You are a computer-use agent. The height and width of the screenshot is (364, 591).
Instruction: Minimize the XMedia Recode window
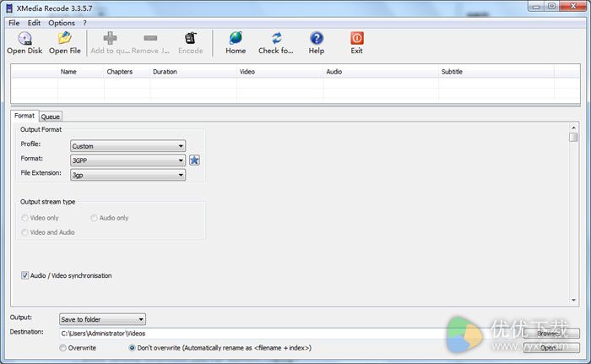tap(536, 7)
